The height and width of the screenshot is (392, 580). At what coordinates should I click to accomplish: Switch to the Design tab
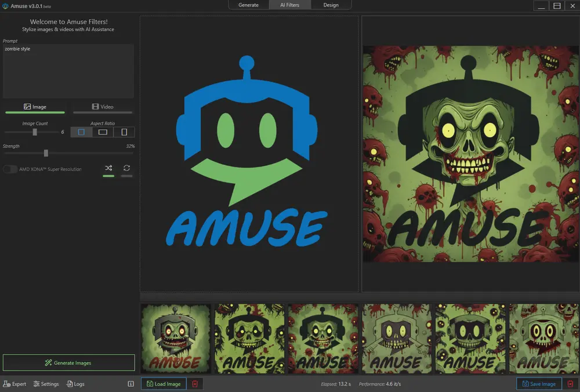pos(331,5)
